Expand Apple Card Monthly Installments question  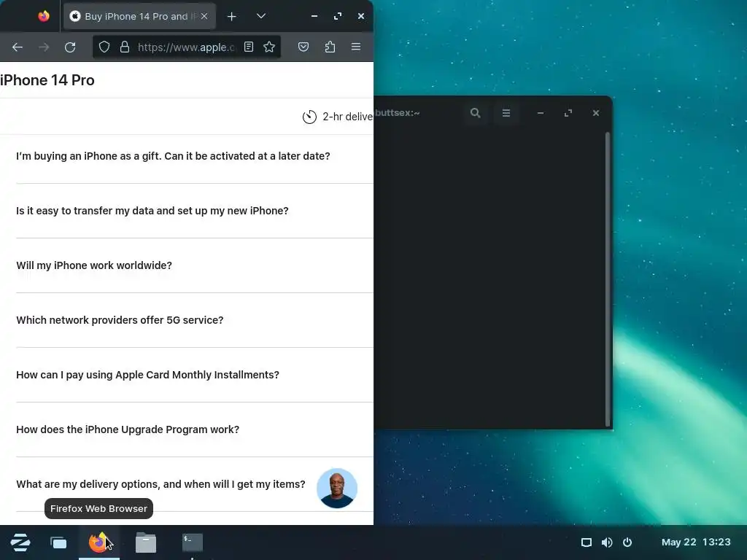coord(195,376)
